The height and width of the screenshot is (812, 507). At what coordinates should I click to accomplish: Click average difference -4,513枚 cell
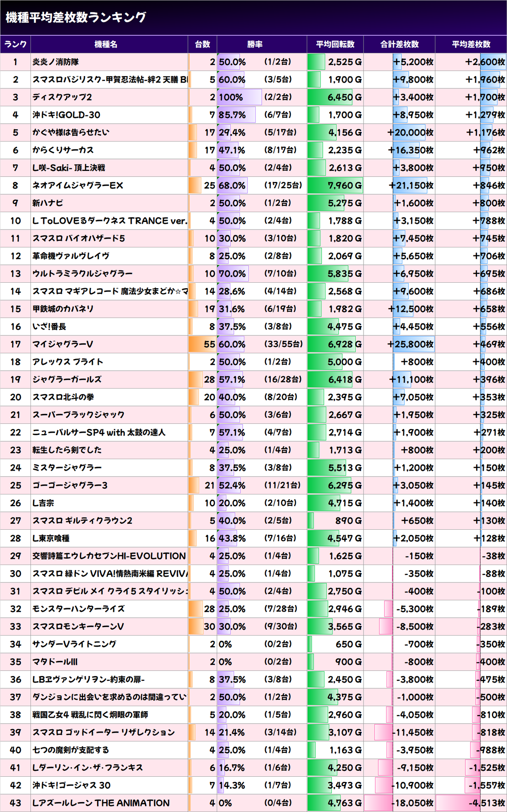(471, 803)
